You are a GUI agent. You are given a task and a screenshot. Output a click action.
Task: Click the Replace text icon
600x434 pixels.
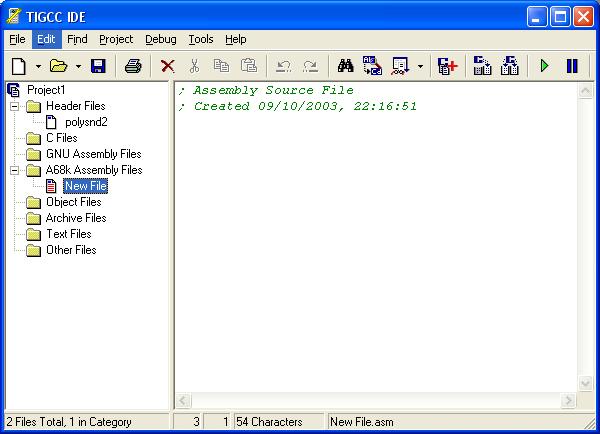(372, 65)
